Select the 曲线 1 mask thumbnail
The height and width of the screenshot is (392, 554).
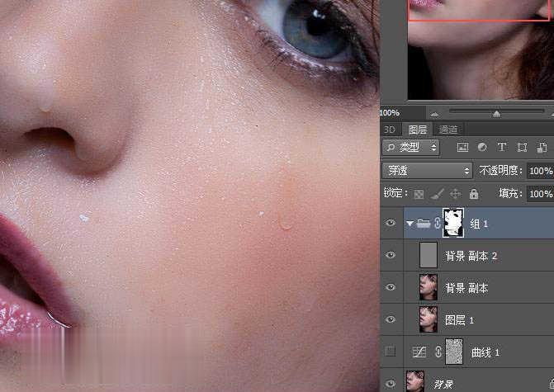point(454,352)
